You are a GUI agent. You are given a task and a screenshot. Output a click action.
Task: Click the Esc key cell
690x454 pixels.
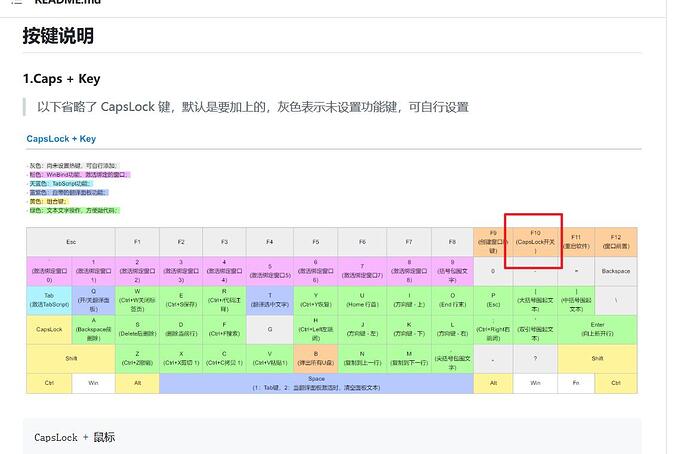[71, 241]
